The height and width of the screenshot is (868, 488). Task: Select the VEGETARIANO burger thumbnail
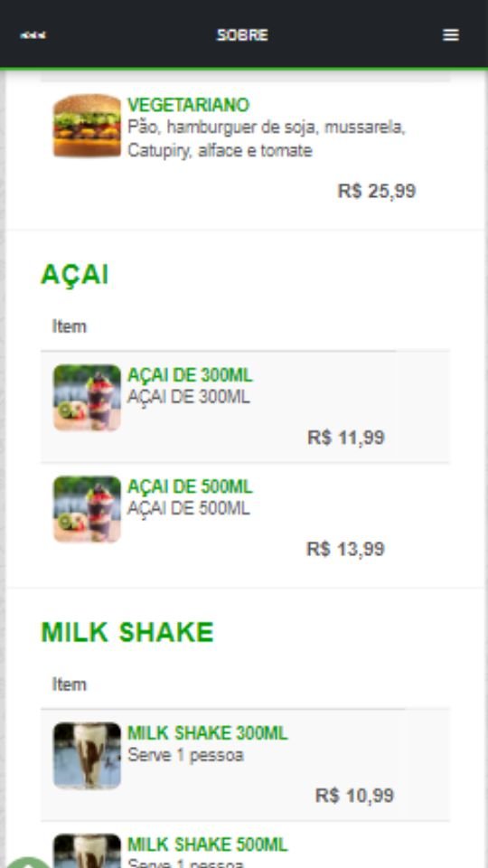(x=87, y=126)
